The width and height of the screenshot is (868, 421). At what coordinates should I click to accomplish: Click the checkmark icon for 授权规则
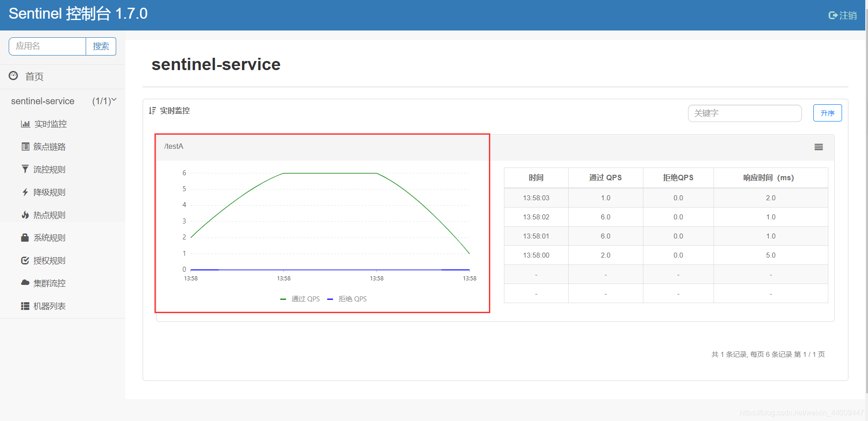click(x=25, y=260)
